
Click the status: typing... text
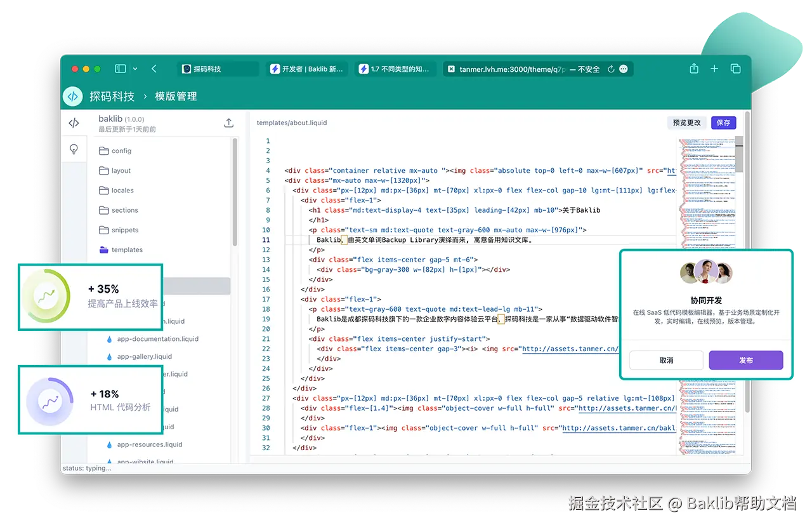(x=87, y=468)
